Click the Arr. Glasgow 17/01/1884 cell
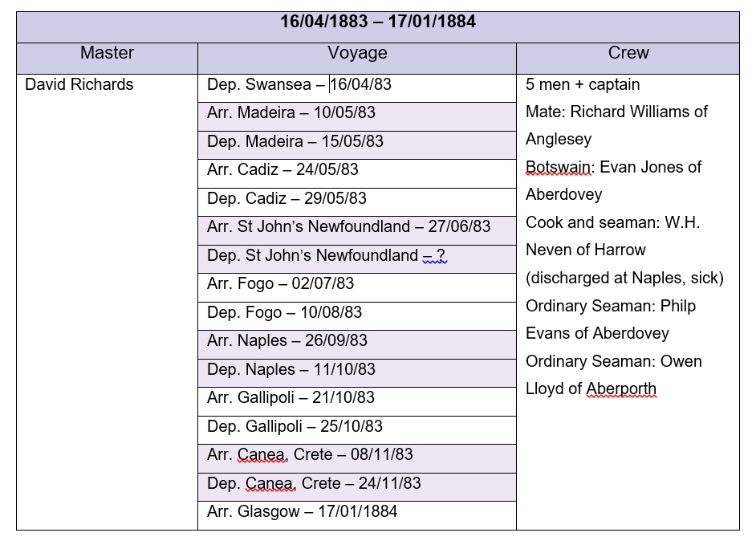Screen dimensions: 756x549 tap(302, 512)
